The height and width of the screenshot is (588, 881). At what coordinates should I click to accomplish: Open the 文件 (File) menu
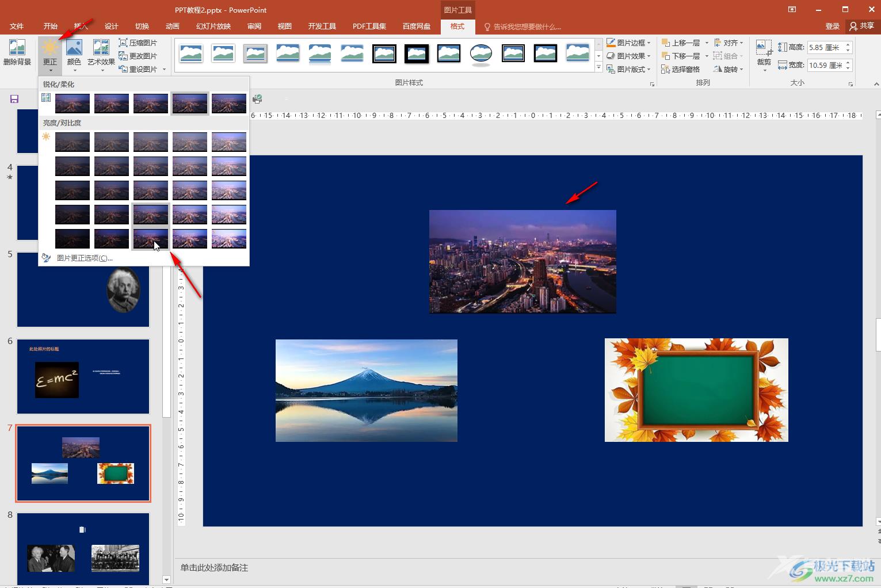point(17,26)
